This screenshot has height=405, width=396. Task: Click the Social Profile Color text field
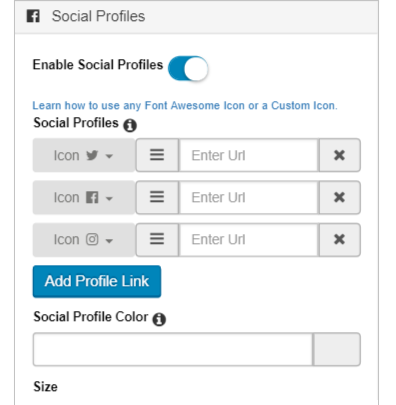pyautogui.click(x=173, y=349)
